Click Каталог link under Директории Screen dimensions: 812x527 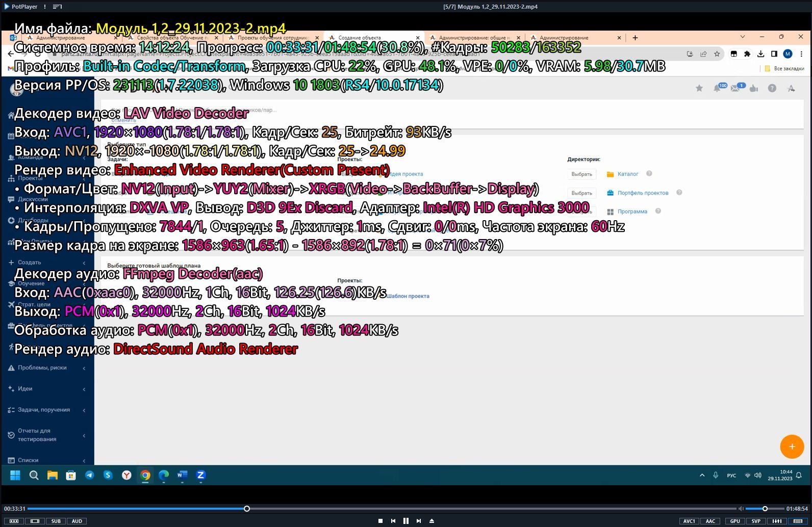(628, 174)
